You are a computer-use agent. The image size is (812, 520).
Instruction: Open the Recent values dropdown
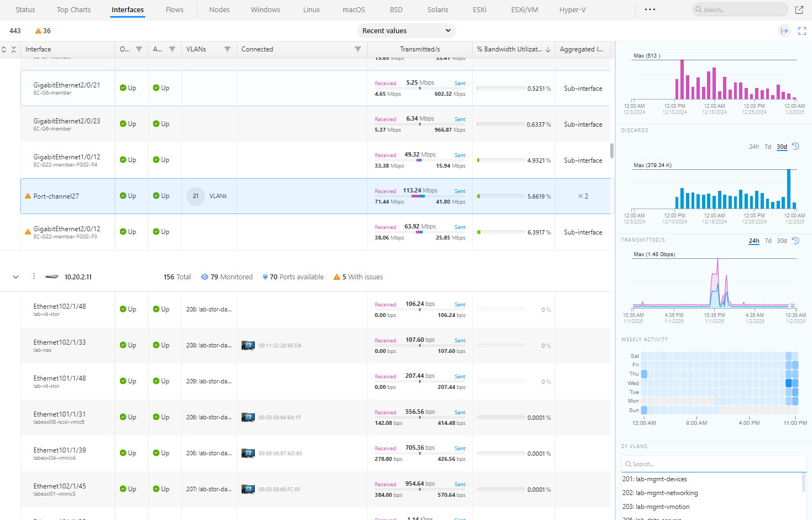406,31
